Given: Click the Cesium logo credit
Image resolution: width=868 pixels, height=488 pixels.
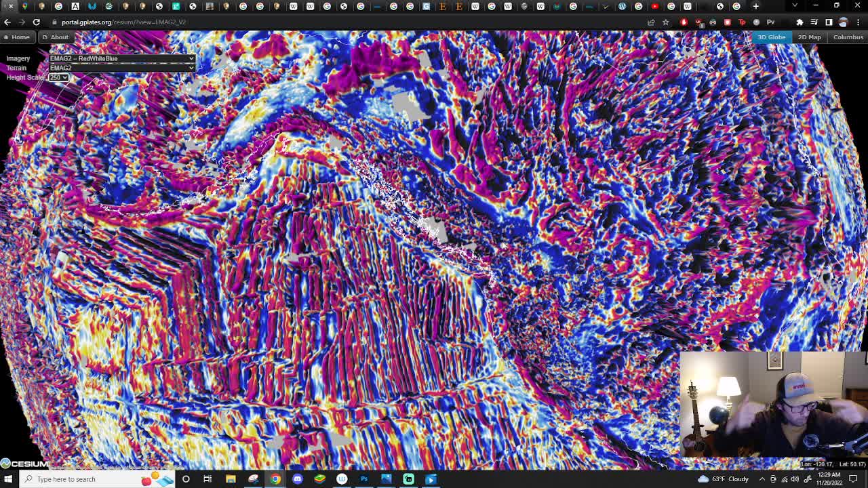Looking at the screenshot, I should [x=24, y=464].
